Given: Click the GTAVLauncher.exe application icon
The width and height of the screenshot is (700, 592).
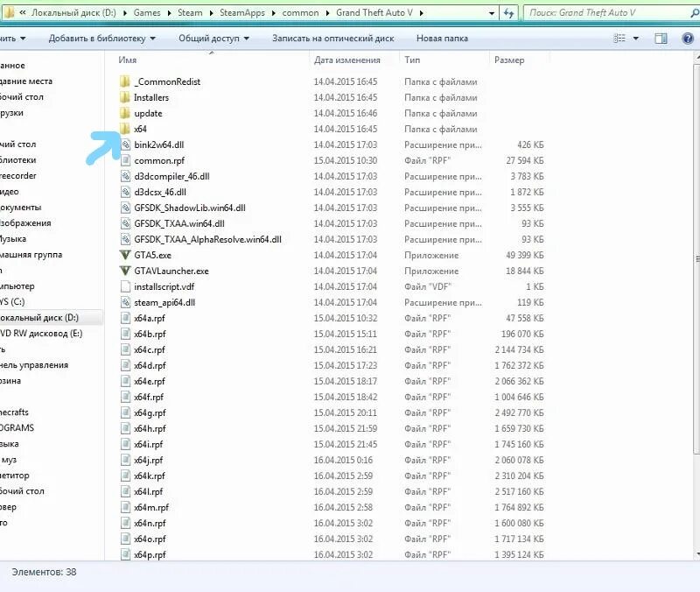Looking at the screenshot, I should (125, 271).
